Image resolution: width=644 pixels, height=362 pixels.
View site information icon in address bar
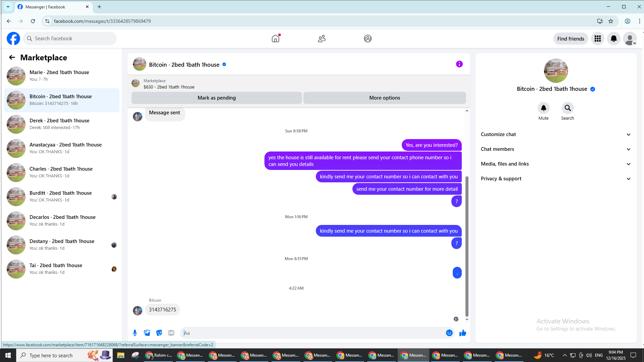(47, 21)
